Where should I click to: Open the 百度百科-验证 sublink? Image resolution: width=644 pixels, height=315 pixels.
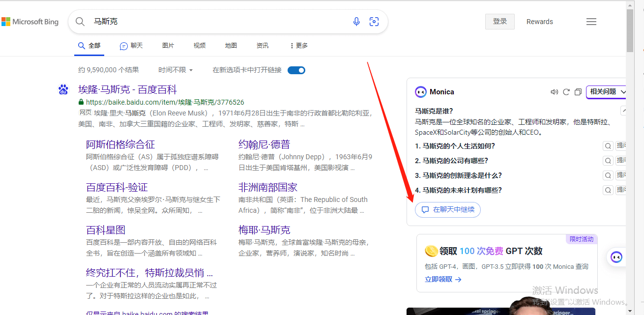click(117, 187)
